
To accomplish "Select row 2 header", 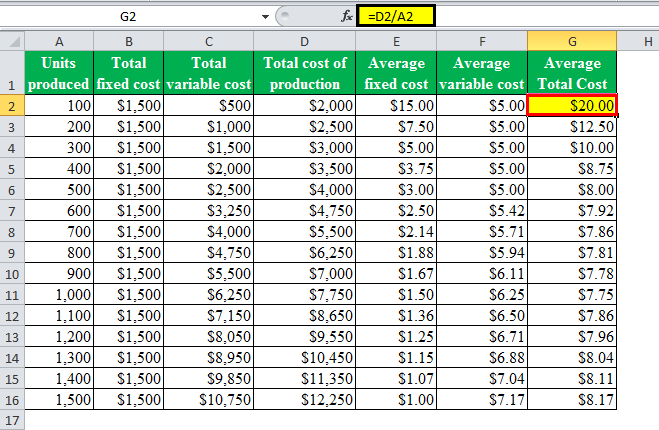I will click(12, 106).
